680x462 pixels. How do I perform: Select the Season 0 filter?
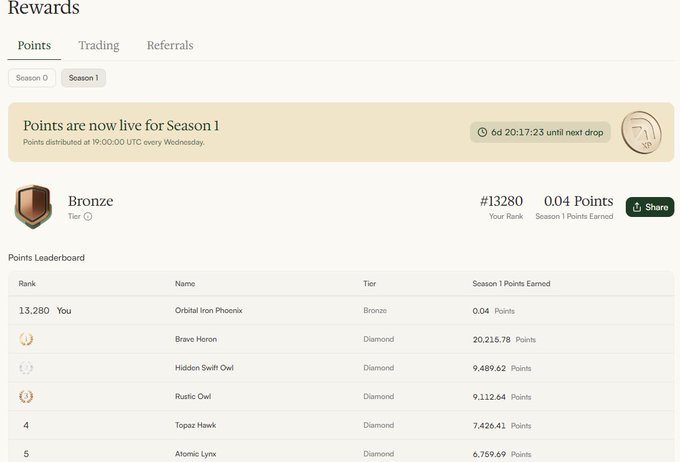click(x=32, y=78)
